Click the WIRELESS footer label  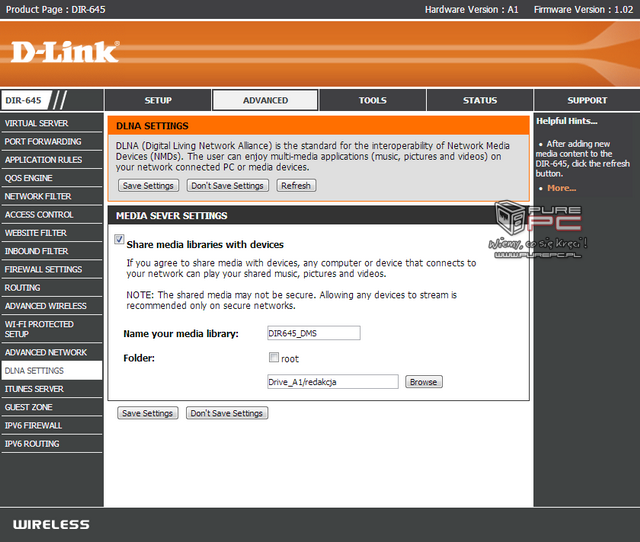[x=51, y=524]
